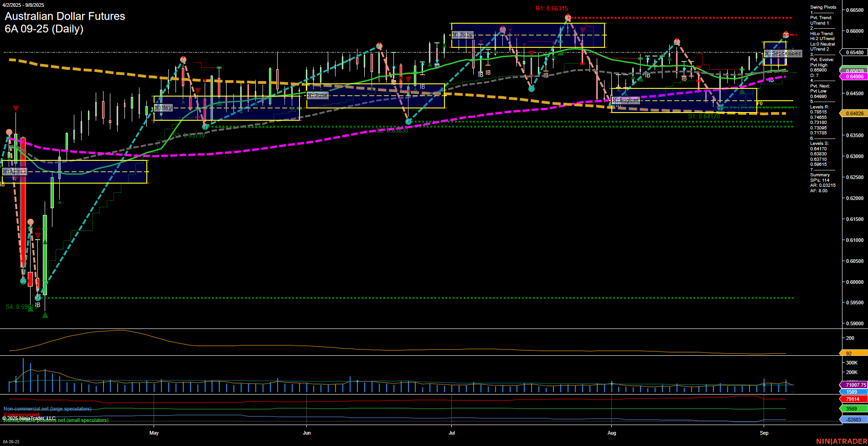Select the swing pivot circle at the 0.66315 high
Screen dimensions: 868x446
[568, 17]
